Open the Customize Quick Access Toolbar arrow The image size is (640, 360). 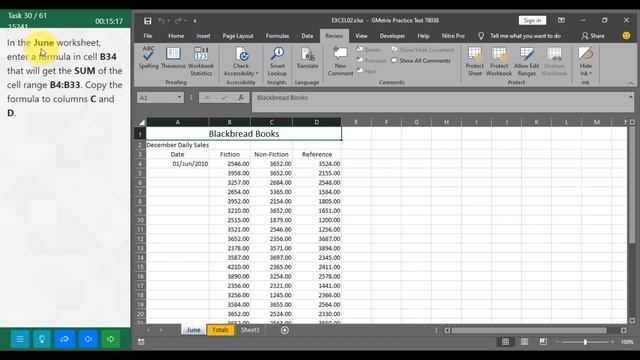click(x=195, y=20)
